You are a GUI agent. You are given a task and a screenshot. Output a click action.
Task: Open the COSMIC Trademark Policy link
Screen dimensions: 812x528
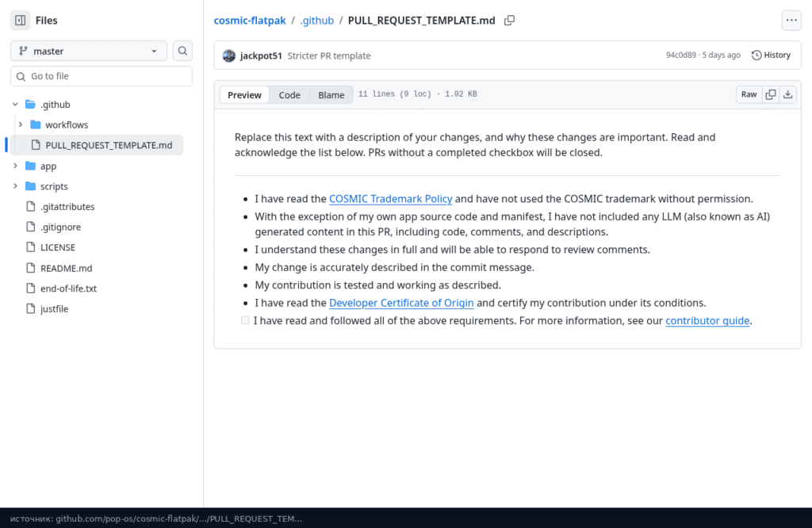(x=390, y=199)
